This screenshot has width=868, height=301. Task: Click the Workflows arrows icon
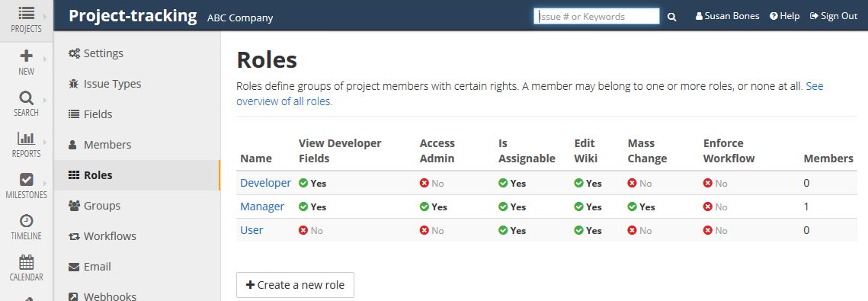point(74,237)
